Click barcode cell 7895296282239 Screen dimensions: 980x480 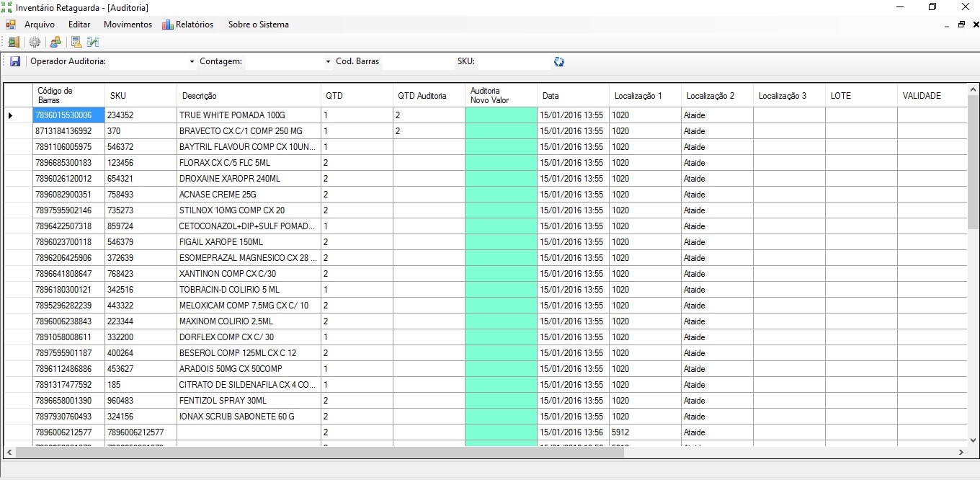point(68,306)
